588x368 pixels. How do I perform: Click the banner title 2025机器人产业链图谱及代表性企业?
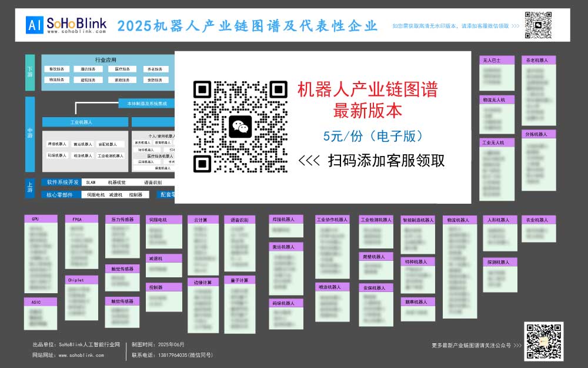click(x=247, y=25)
